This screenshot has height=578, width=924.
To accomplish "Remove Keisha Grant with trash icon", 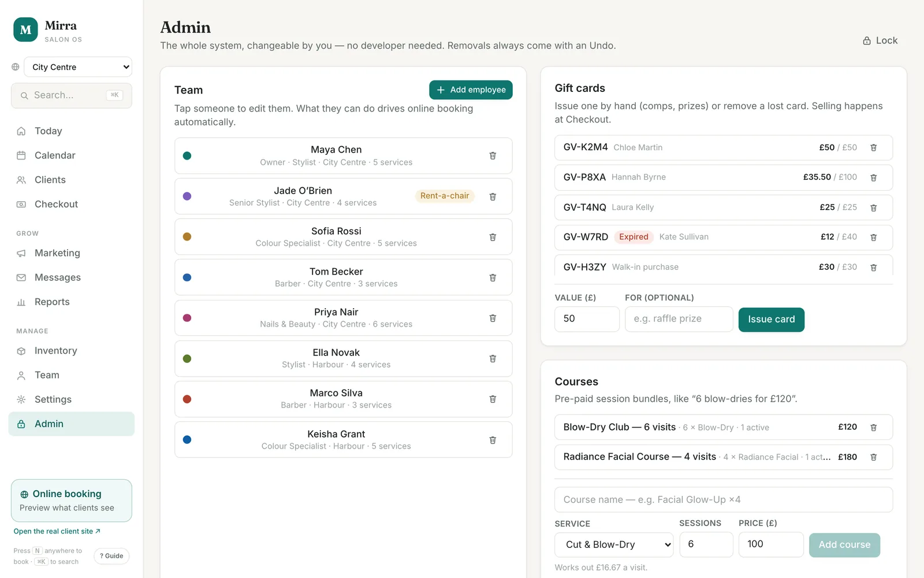I will 493,440.
